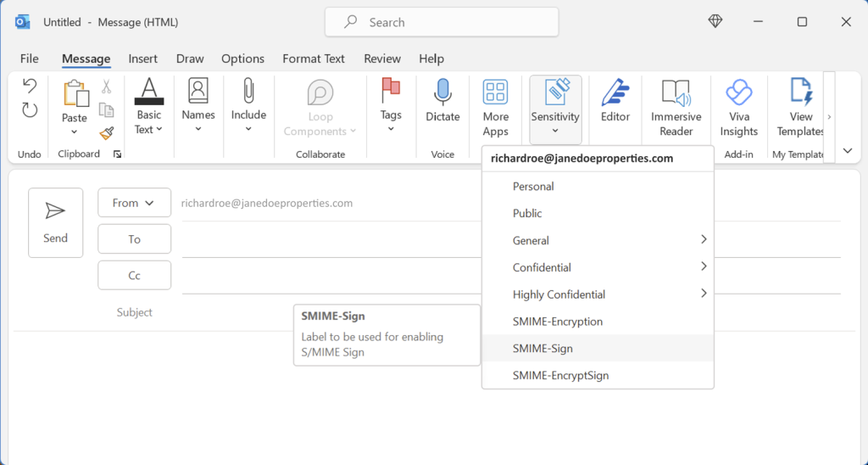This screenshot has width=868, height=465.
Task: Click the Format Painter brush icon
Action: (107, 133)
